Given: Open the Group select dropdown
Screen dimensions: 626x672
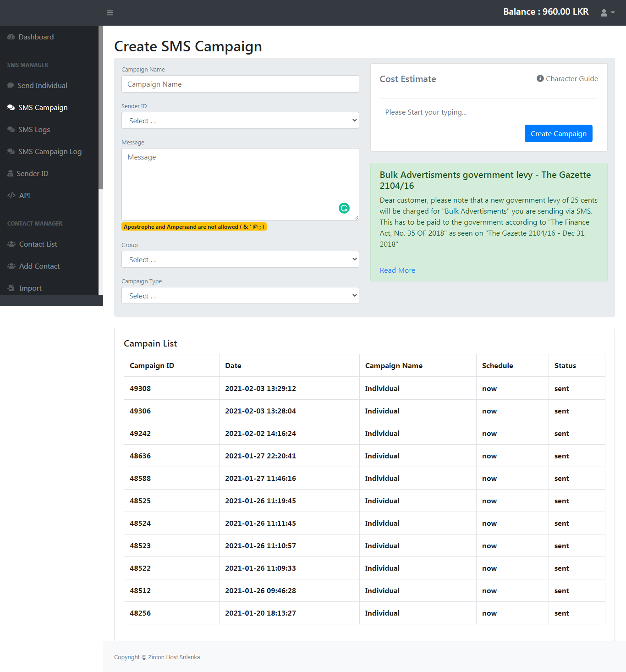Looking at the screenshot, I should [240, 259].
